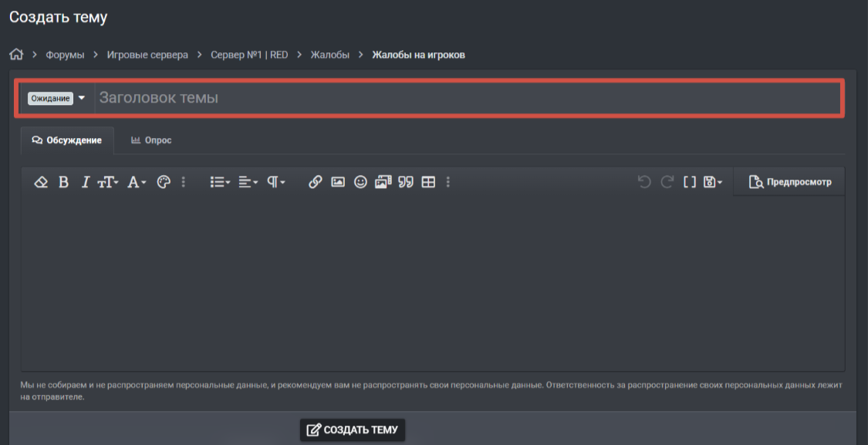The height and width of the screenshot is (445, 868).
Task: Expand the list options dropdown
Action: click(x=220, y=182)
